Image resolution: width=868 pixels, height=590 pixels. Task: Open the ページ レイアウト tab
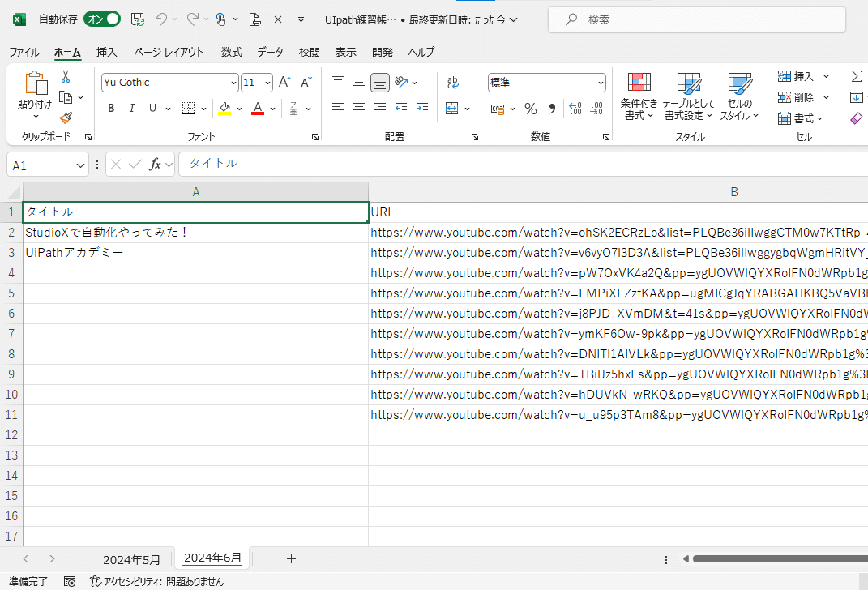169,52
